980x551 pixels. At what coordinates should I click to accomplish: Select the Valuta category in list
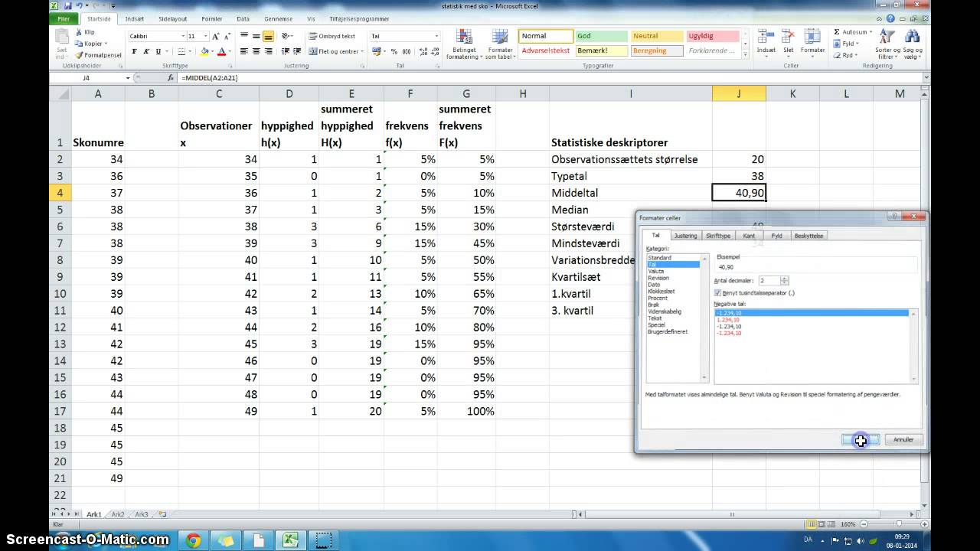click(x=655, y=271)
